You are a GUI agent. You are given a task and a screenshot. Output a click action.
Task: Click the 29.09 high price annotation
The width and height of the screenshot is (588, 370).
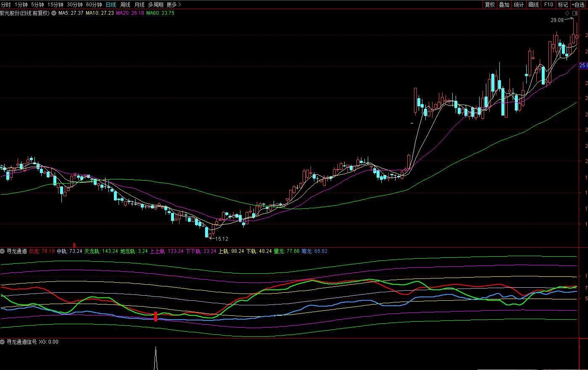coord(557,20)
